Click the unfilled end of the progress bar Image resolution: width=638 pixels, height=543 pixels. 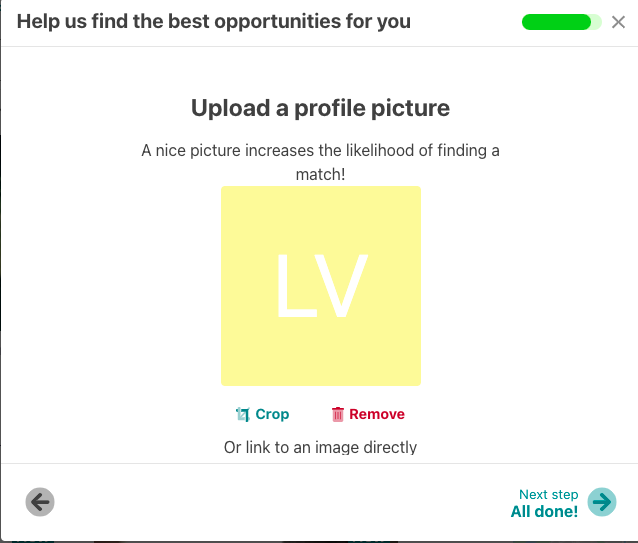coord(597,22)
